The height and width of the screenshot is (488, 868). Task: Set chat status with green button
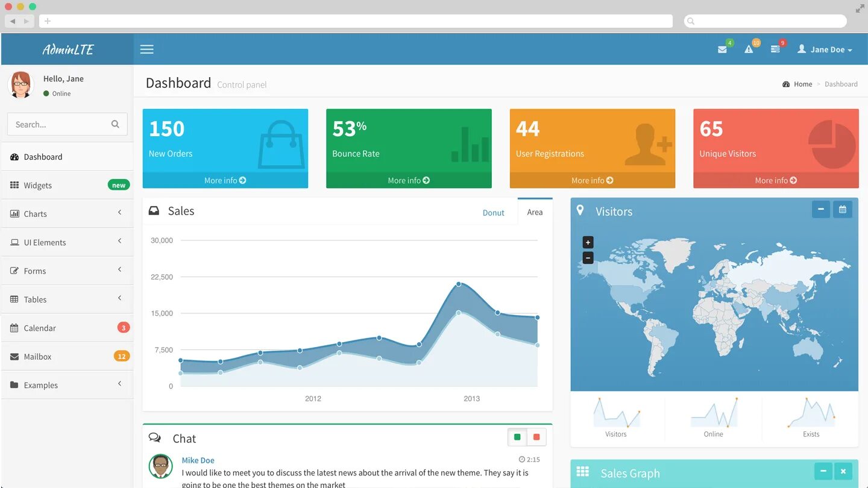(x=517, y=437)
